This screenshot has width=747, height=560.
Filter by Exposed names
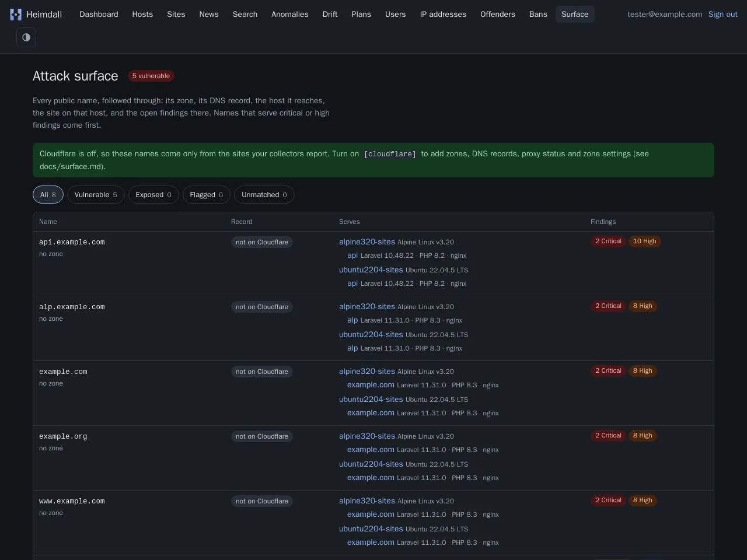coord(153,195)
